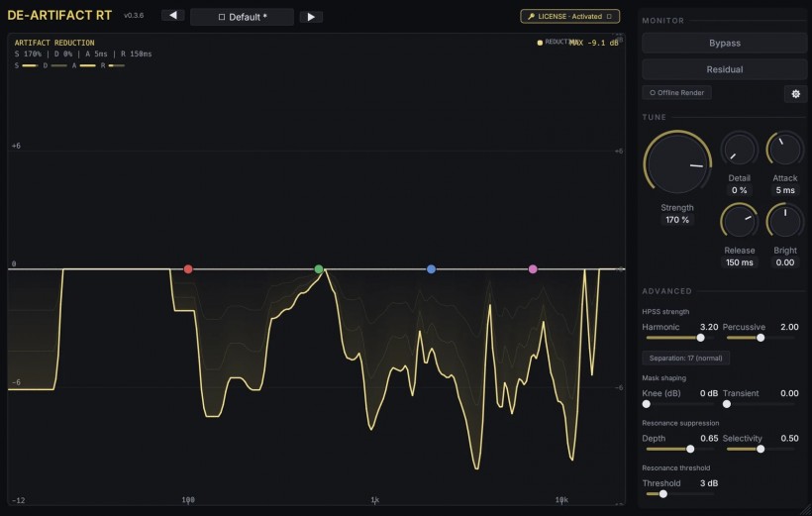Select the red band node

tap(188, 268)
